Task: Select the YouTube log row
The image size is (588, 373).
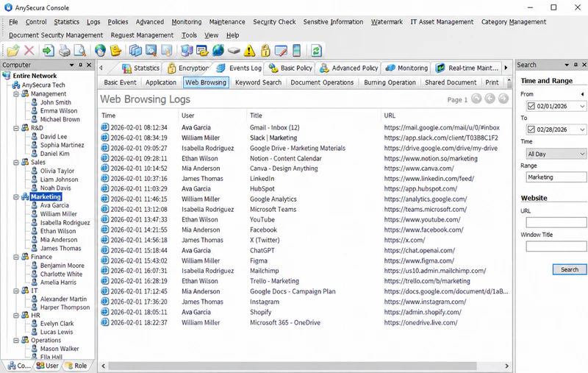Action: click(x=305, y=219)
